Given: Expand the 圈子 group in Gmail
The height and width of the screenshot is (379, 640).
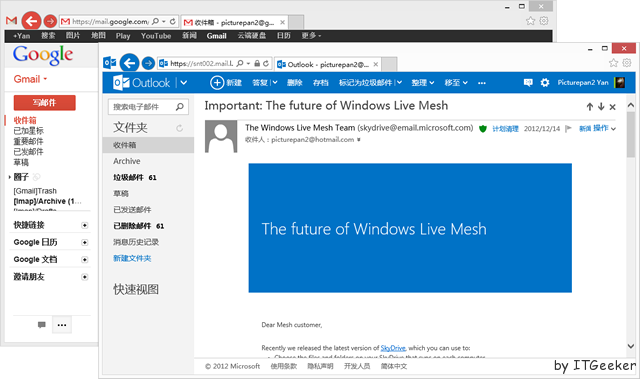Looking at the screenshot, I should 9,177.
